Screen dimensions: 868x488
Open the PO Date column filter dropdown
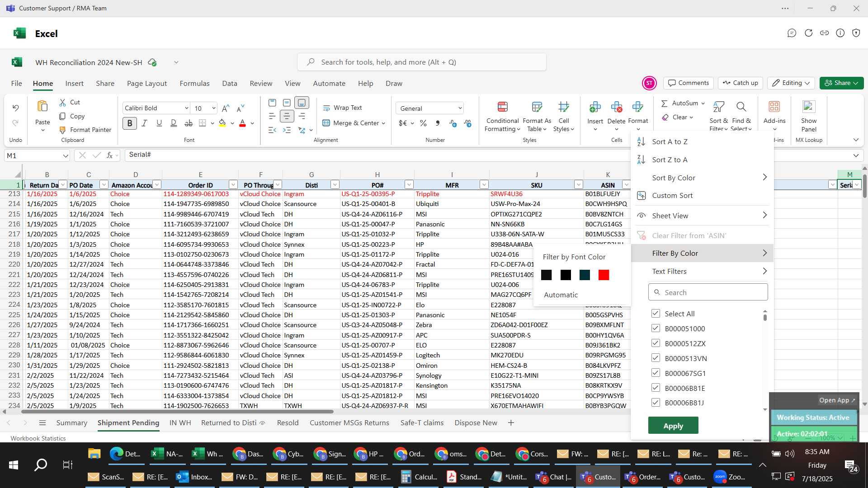click(x=104, y=185)
